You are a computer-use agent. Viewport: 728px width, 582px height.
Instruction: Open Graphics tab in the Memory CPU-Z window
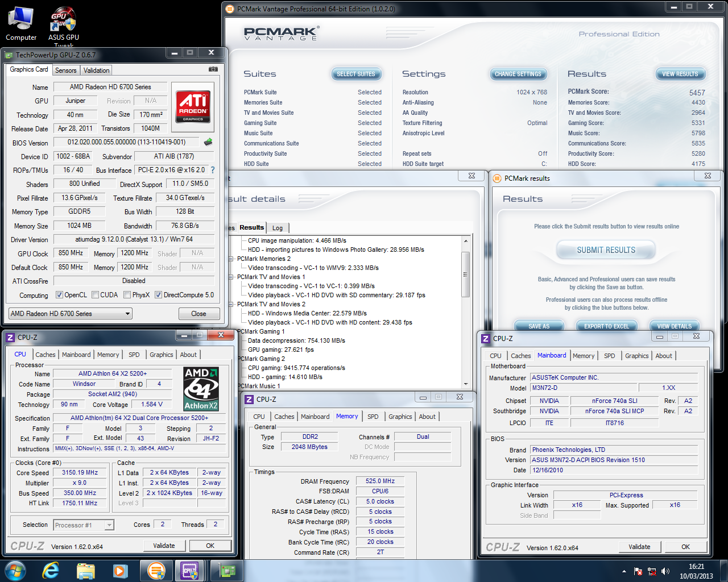400,417
